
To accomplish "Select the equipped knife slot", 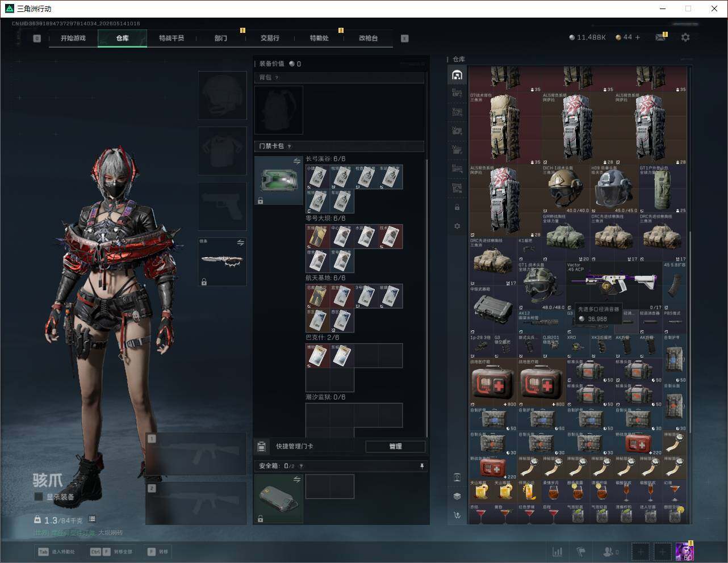I will 223,262.
